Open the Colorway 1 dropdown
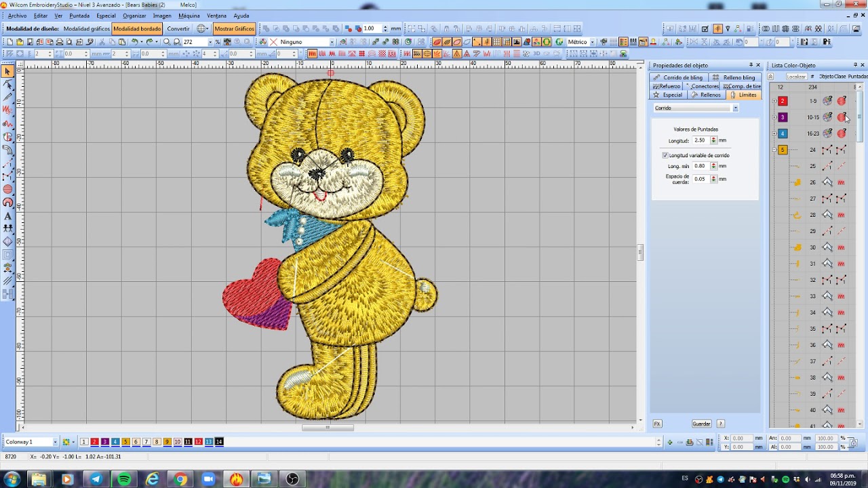The width and height of the screenshot is (868, 488). point(55,442)
